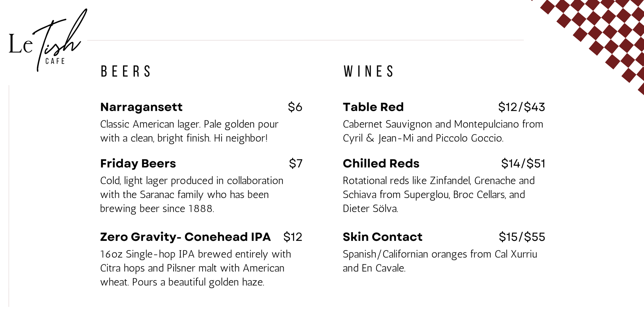Viewport: 644px width, 322px height.
Task: Select the Table Red wine title
Action: coord(373,107)
